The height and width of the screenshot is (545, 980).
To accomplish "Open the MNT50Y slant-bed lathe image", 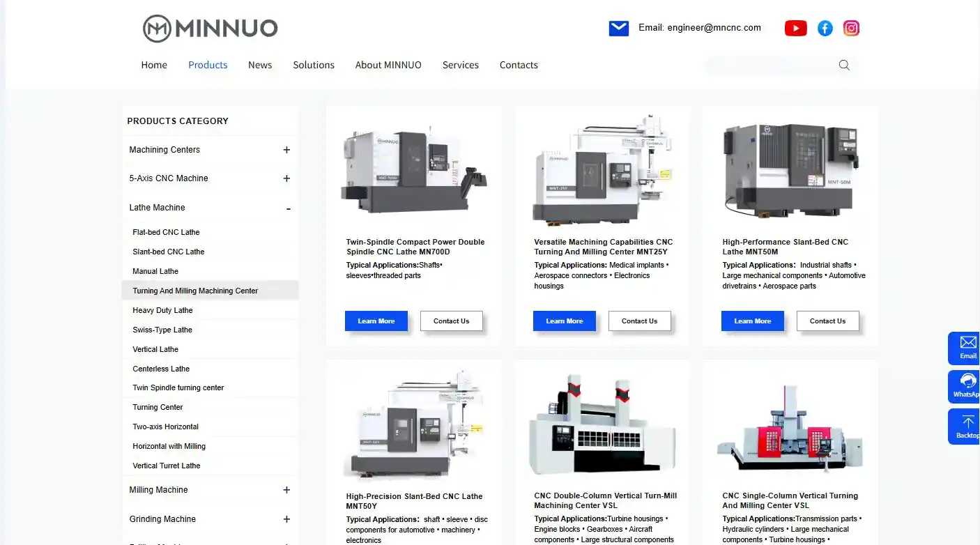I will click(x=414, y=424).
